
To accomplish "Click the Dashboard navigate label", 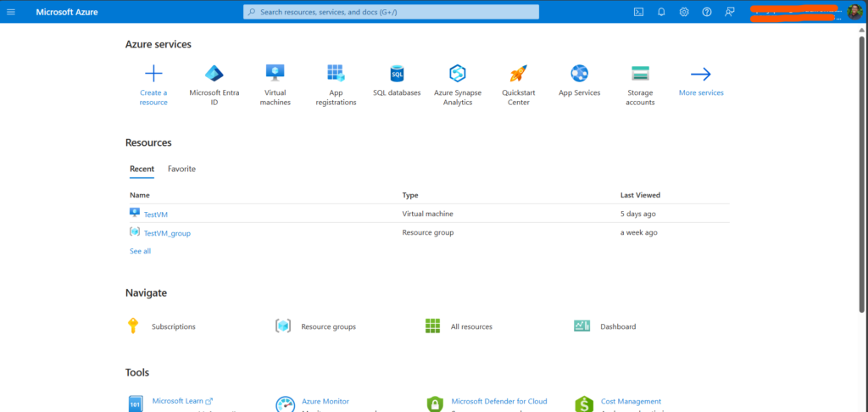I will pos(618,326).
